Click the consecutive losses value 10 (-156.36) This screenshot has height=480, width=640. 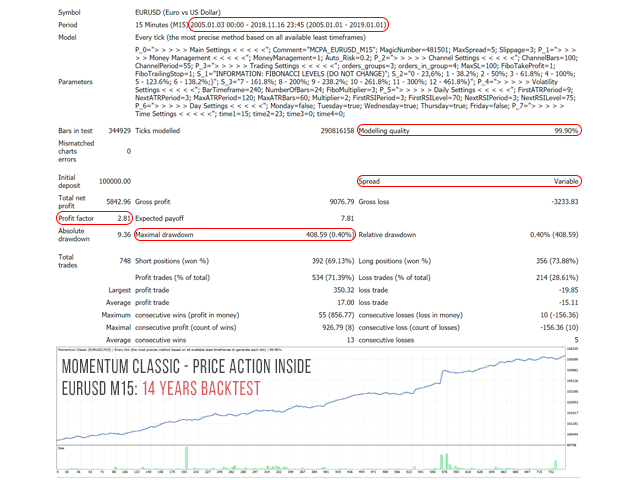click(559, 315)
